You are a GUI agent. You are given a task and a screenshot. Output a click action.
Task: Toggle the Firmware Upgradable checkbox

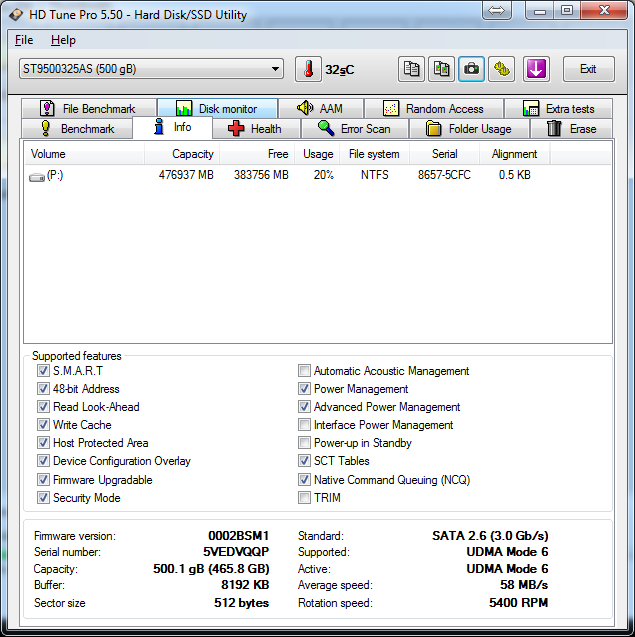[43, 480]
